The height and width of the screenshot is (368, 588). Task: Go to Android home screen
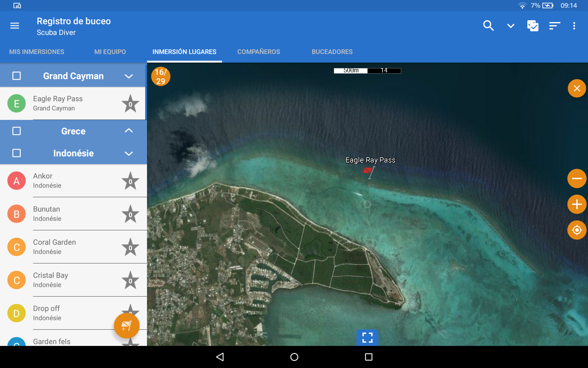(294, 357)
